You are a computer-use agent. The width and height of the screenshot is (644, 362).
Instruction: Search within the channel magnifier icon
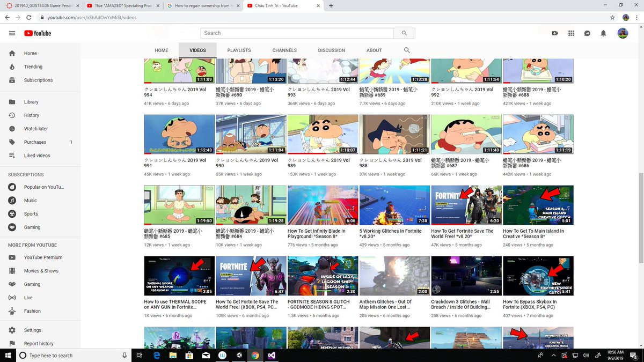tap(407, 50)
